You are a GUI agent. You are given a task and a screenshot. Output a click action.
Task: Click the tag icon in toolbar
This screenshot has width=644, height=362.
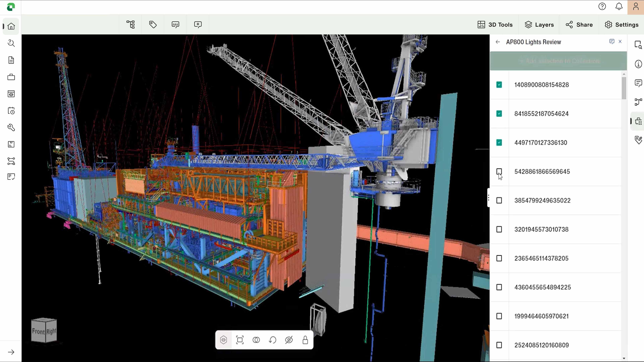coord(153,24)
